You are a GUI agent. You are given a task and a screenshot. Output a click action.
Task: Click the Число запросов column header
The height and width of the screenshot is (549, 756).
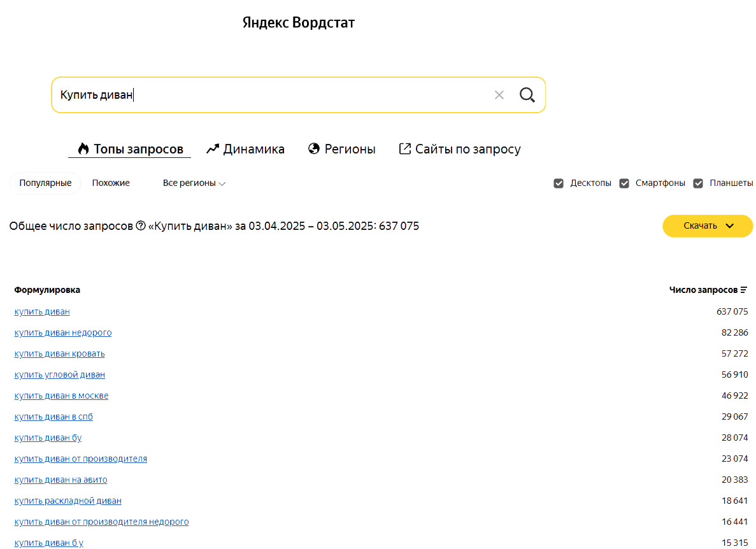(x=703, y=290)
